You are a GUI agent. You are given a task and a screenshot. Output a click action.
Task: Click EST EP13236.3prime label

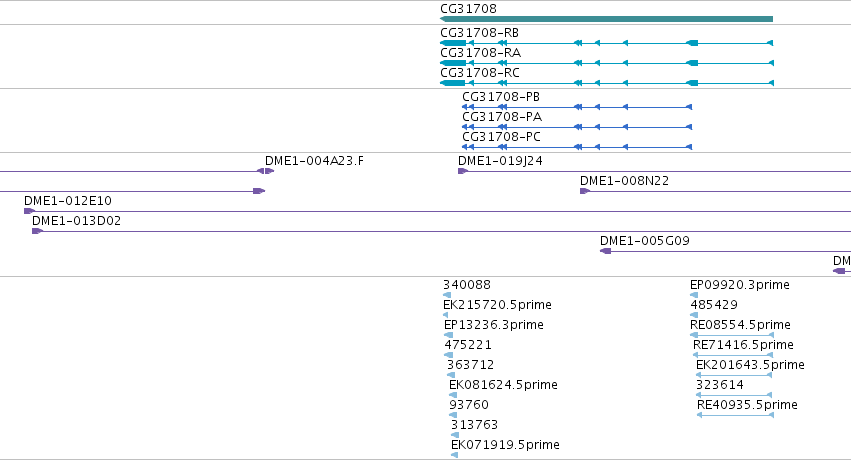494,325
